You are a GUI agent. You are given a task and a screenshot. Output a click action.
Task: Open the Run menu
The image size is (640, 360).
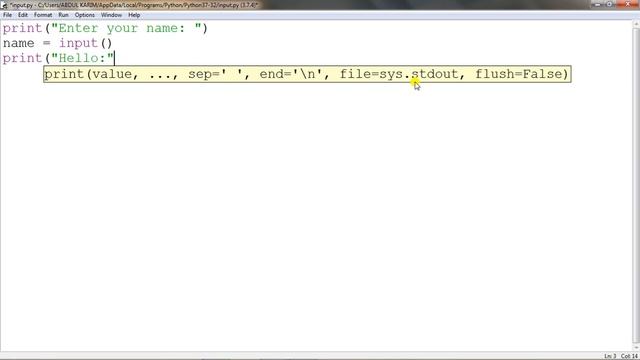(63, 15)
